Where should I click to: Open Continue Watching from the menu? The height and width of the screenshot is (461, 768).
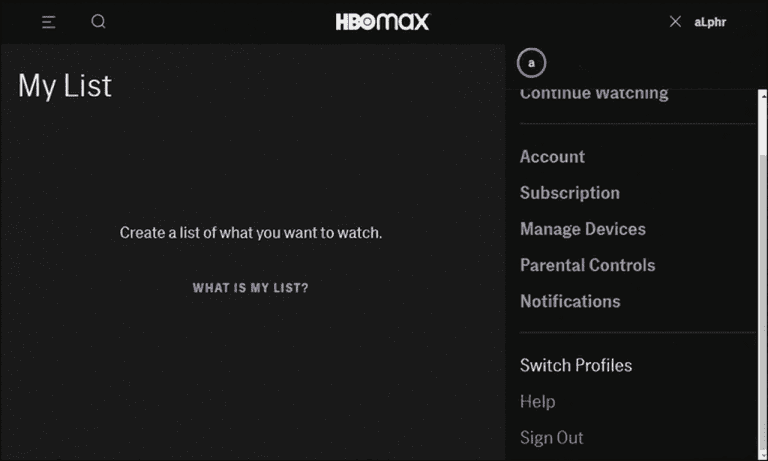594,94
